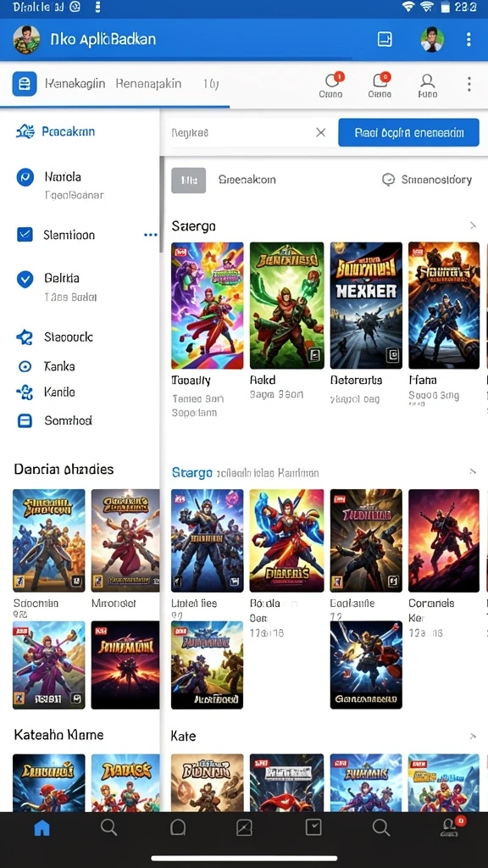Image resolution: width=488 pixels, height=868 pixels.
Task: Toggle the Galnkla round check
Action: (25, 279)
